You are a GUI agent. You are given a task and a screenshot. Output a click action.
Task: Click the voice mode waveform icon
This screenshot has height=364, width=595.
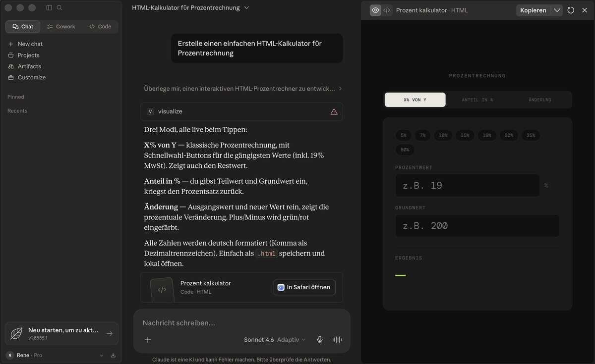tap(337, 340)
